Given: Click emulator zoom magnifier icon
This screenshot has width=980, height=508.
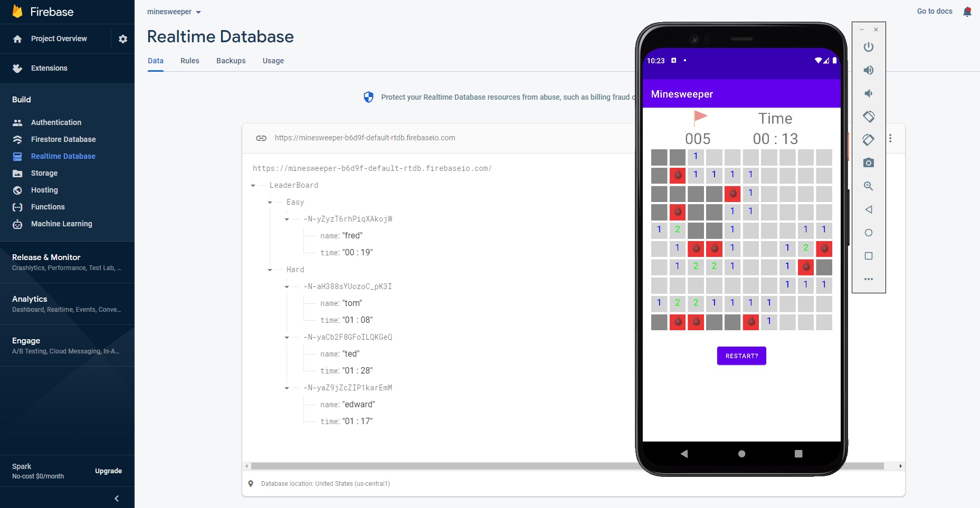Looking at the screenshot, I should (869, 186).
